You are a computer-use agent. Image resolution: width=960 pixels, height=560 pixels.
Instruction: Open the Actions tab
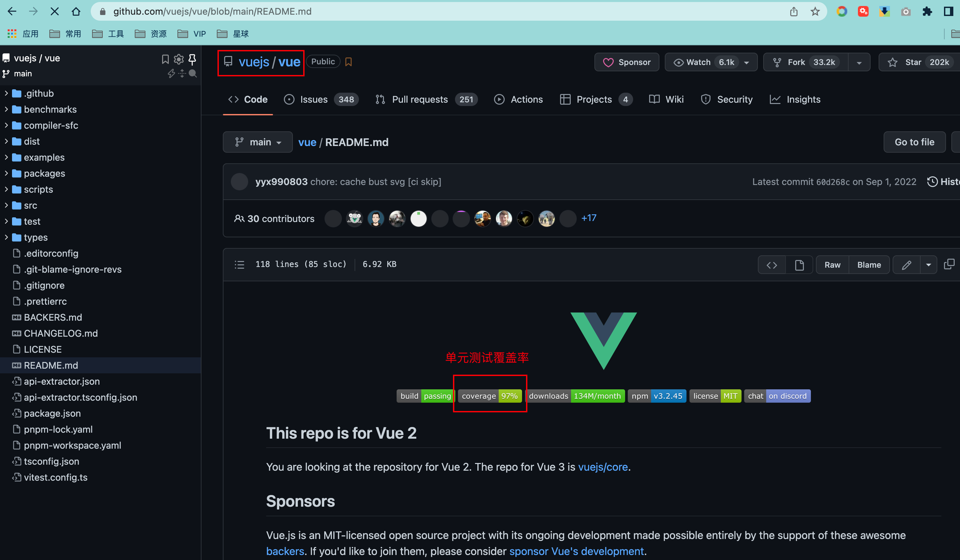tap(518, 99)
